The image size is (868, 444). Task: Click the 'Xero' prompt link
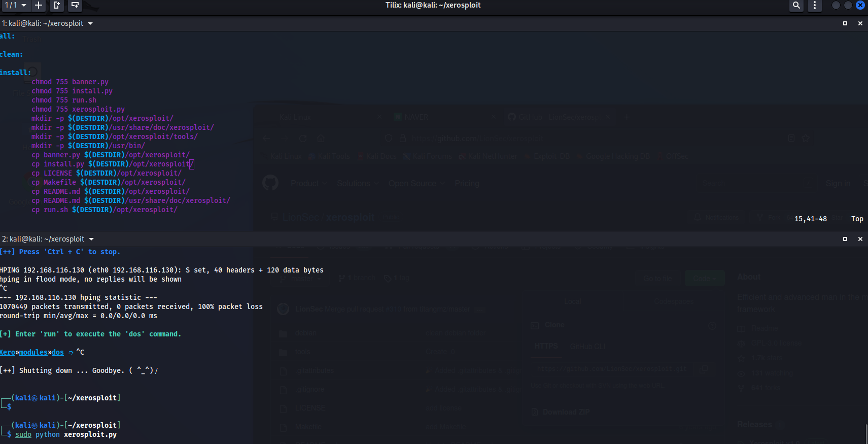tap(8, 352)
